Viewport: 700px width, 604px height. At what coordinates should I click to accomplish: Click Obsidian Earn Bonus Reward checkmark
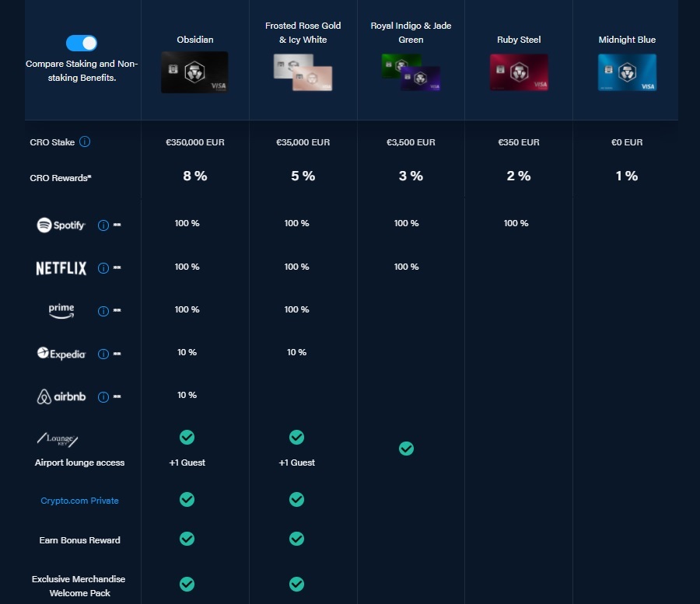[x=187, y=539]
